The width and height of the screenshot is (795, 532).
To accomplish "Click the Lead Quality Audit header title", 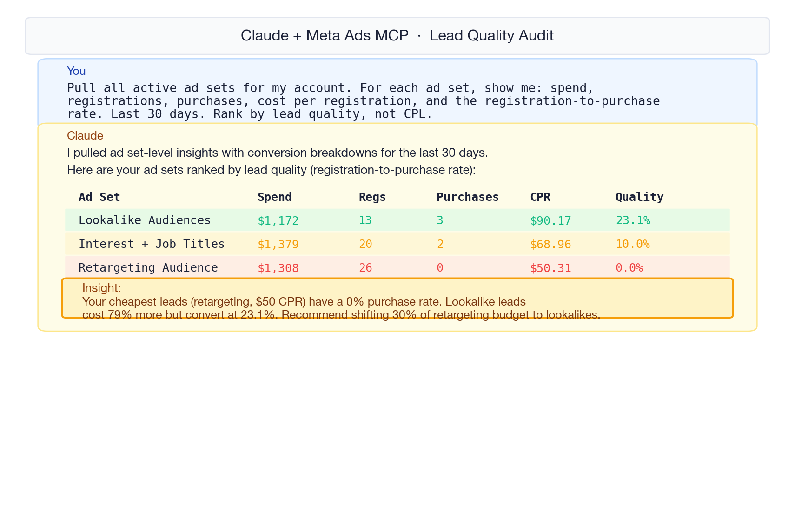I will pos(397,35).
